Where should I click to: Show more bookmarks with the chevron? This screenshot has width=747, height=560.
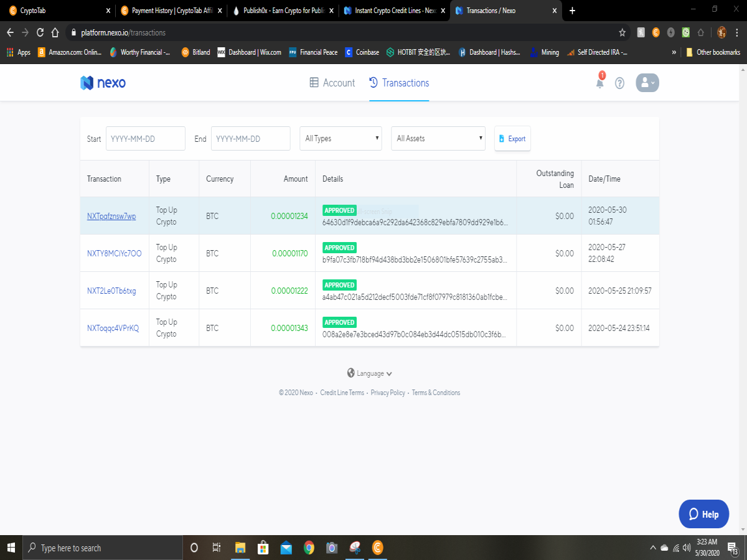tap(674, 52)
